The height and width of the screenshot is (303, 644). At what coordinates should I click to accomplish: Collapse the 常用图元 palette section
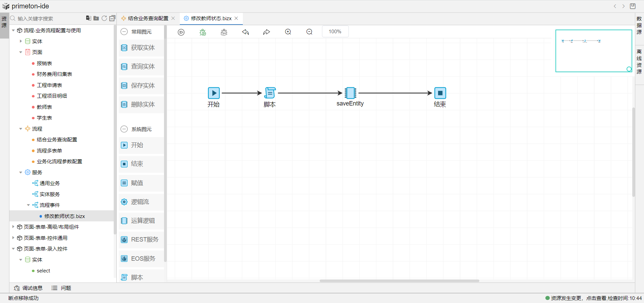pos(124,32)
